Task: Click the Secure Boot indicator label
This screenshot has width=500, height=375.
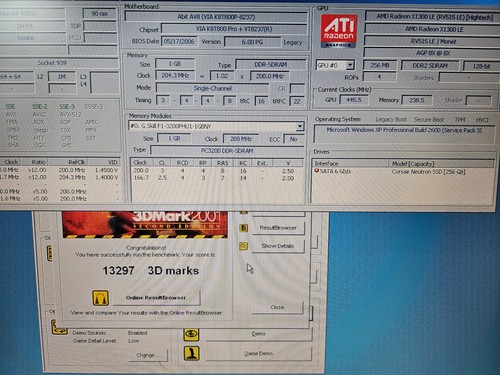Action: pos(429,119)
